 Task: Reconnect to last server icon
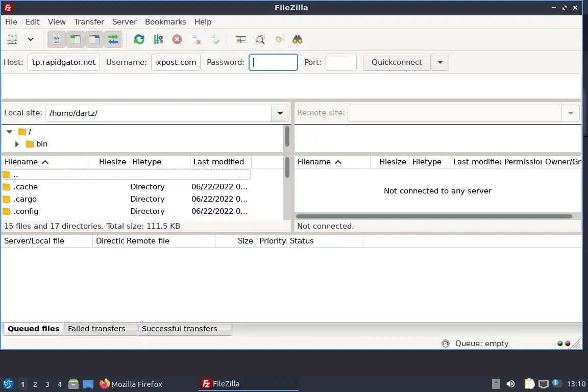[x=215, y=39]
